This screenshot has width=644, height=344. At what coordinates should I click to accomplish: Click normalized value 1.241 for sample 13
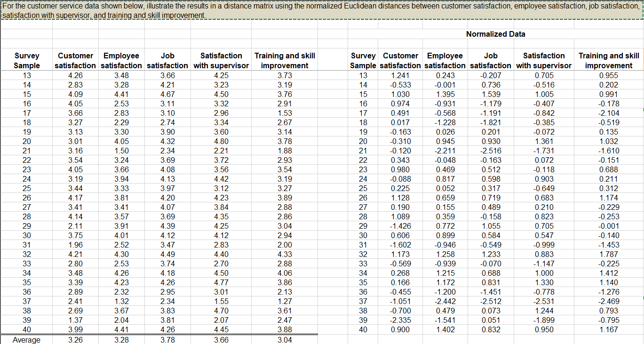(x=400, y=75)
